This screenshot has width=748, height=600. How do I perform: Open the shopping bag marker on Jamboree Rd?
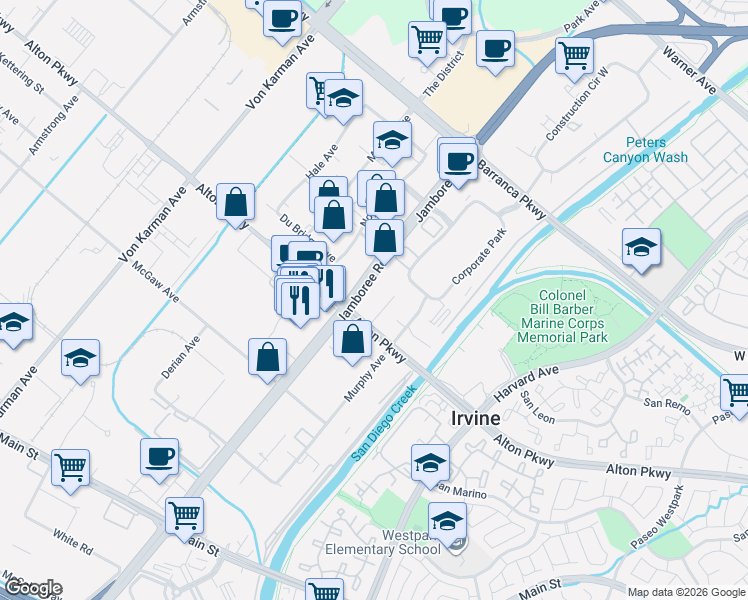coord(384,238)
